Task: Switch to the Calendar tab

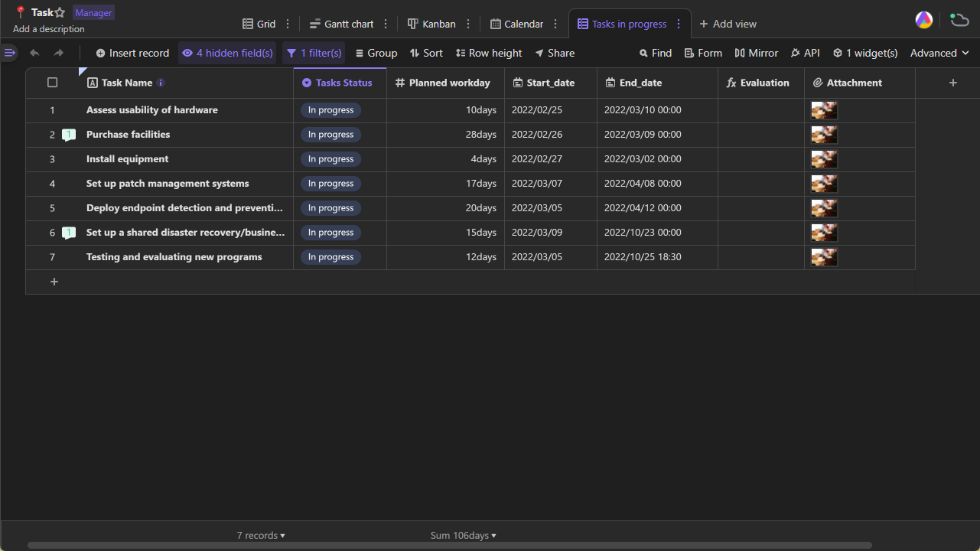Action: point(516,24)
